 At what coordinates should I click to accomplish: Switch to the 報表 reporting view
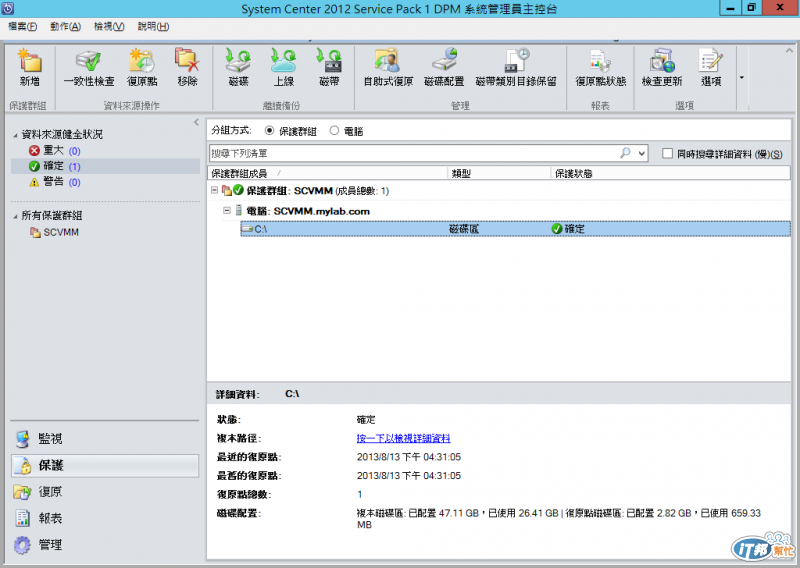105,518
